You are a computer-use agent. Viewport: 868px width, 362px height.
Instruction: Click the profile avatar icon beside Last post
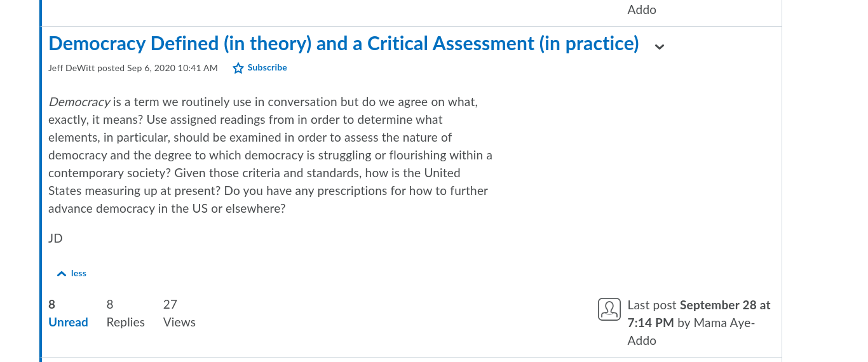click(x=609, y=309)
